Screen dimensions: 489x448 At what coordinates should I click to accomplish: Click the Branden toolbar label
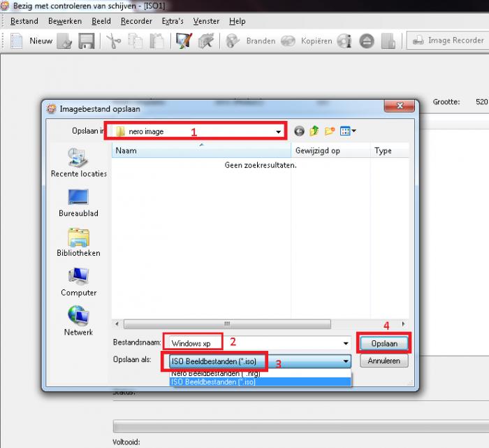click(x=261, y=41)
